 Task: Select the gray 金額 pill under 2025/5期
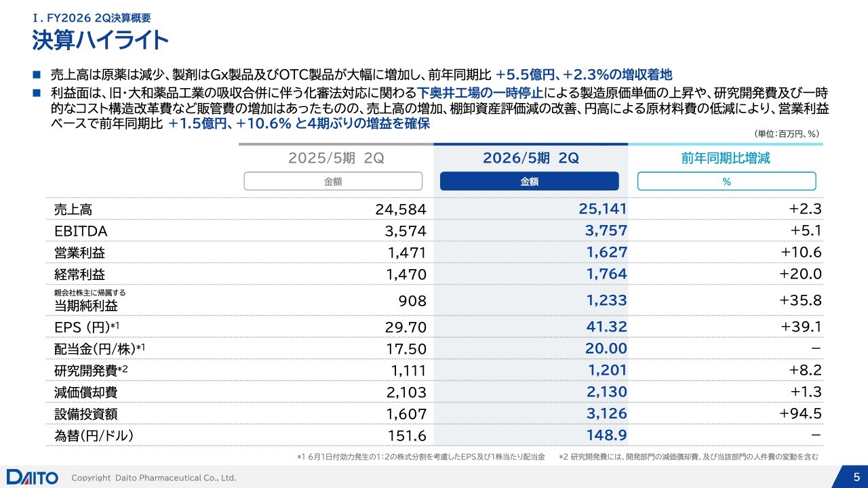(333, 182)
